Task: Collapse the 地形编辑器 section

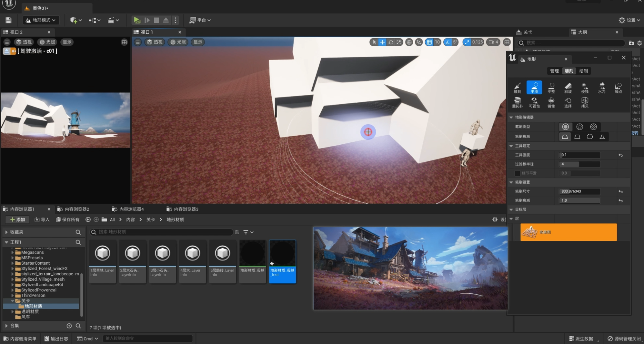Action: coord(511,117)
